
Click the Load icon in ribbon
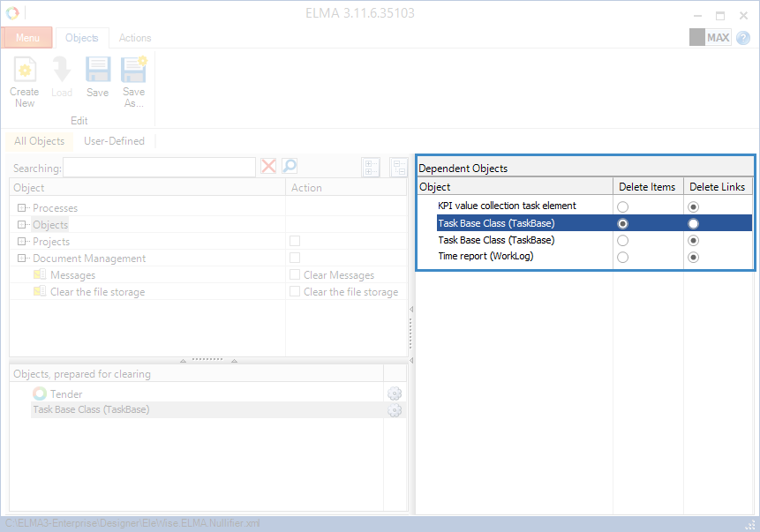coord(62,71)
